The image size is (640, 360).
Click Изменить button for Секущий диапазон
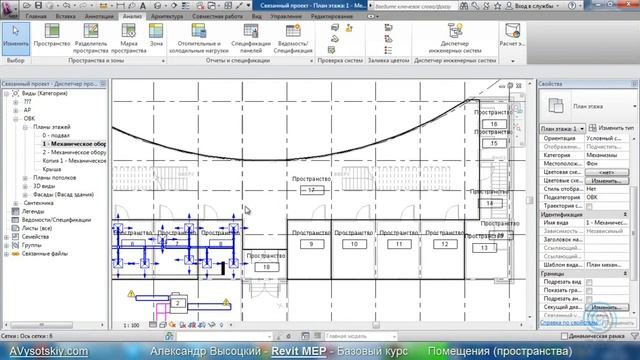(607, 307)
